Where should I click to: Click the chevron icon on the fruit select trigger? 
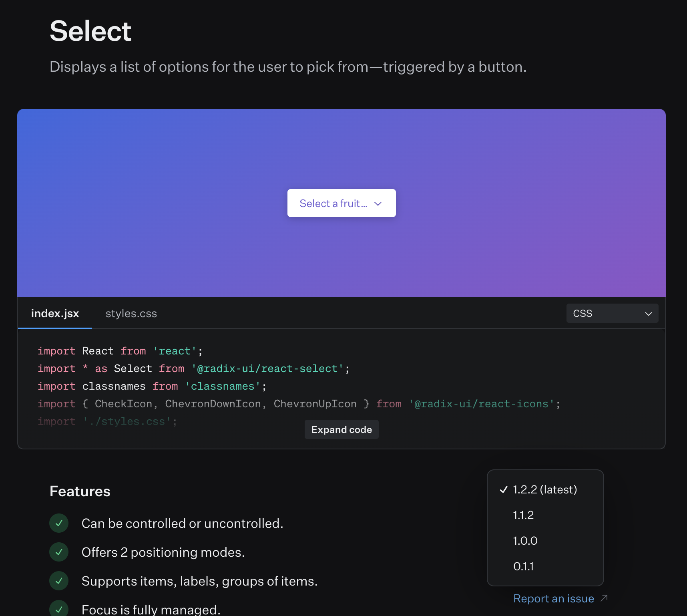(x=378, y=203)
